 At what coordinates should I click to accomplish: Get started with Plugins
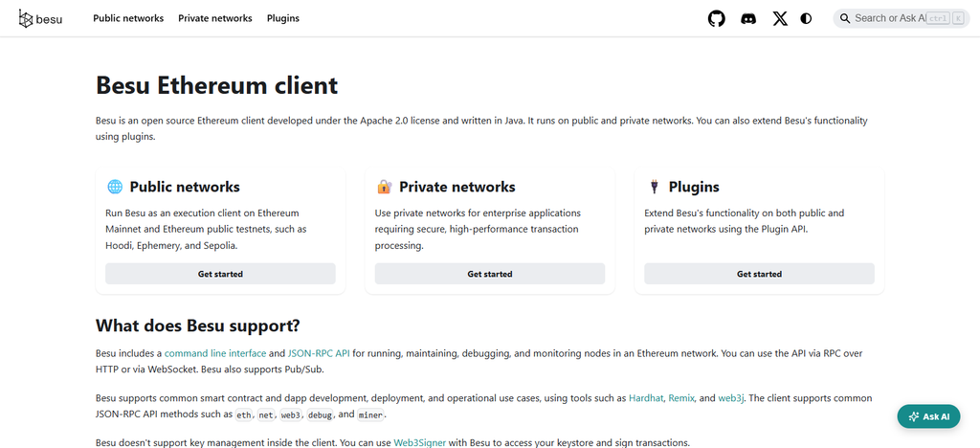pyautogui.click(x=759, y=274)
